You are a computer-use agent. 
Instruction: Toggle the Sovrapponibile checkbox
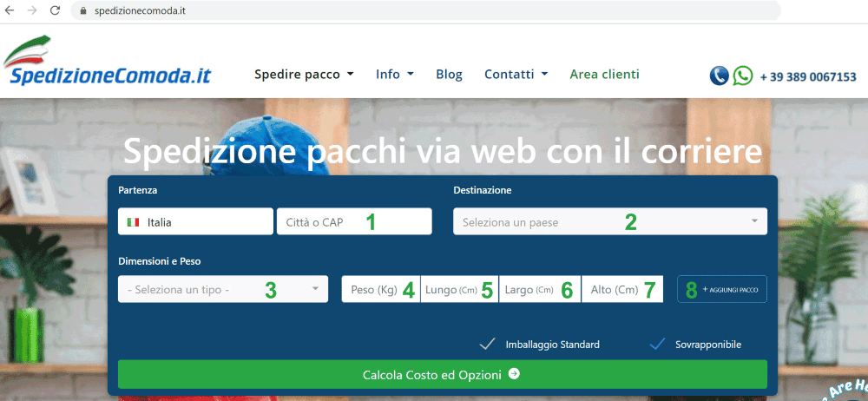657,345
